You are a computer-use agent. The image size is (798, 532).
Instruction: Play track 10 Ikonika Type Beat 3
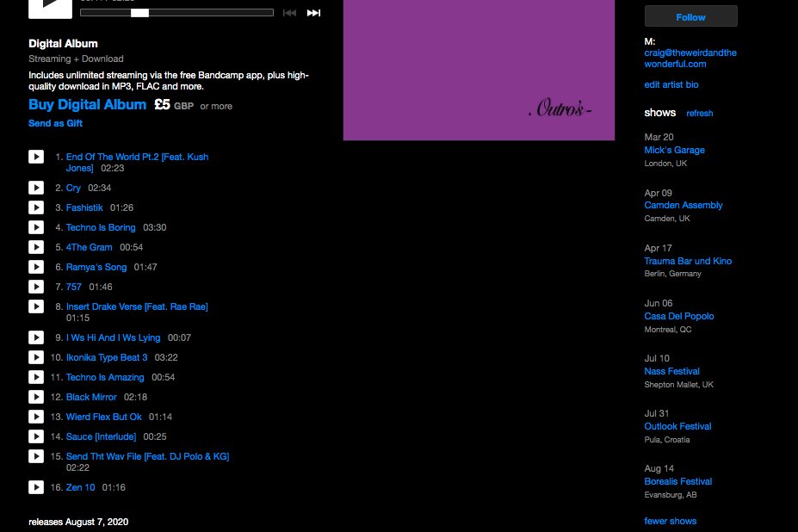tap(36, 357)
